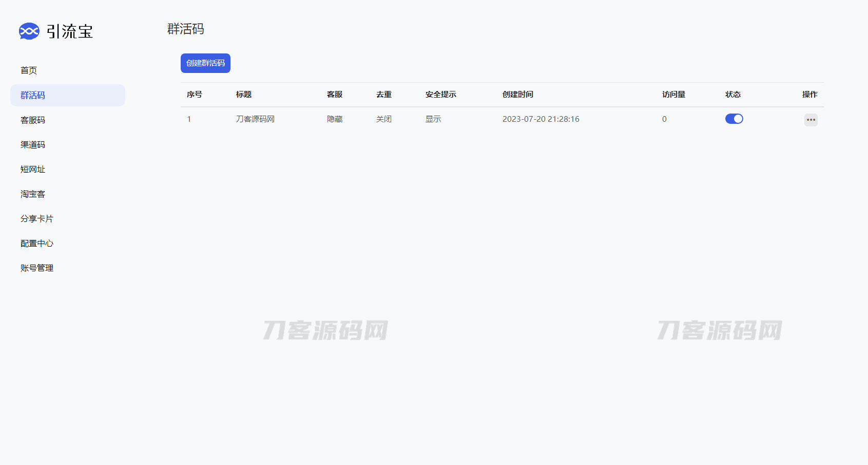Click the 刀客源码网 title cell
Image resolution: width=868 pixels, height=465 pixels.
(255, 119)
